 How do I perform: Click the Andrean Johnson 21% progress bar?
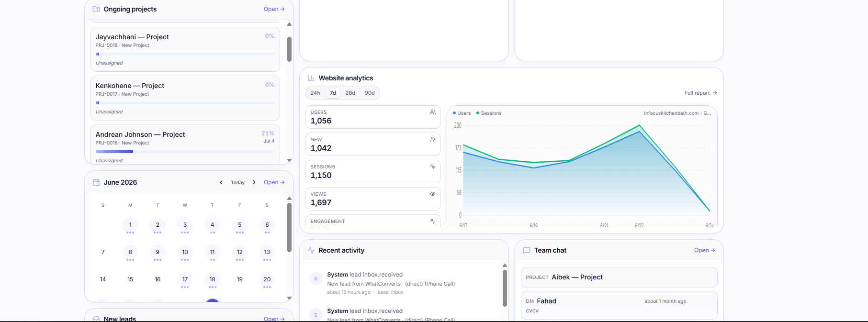coord(185,152)
